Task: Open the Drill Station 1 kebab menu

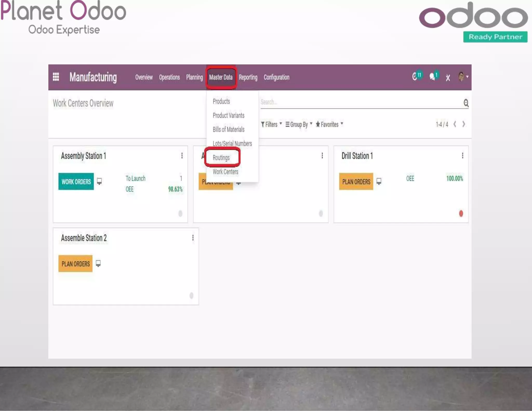Action: click(462, 155)
